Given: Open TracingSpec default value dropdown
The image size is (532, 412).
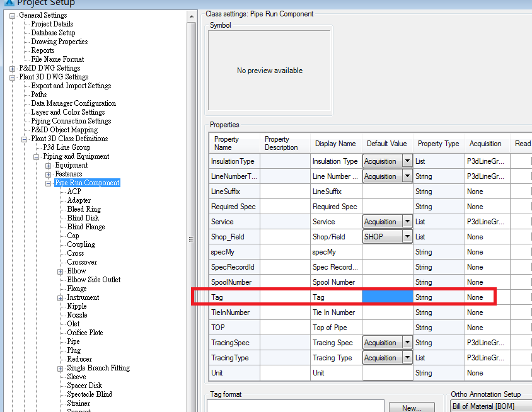Looking at the screenshot, I should pos(407,343).
